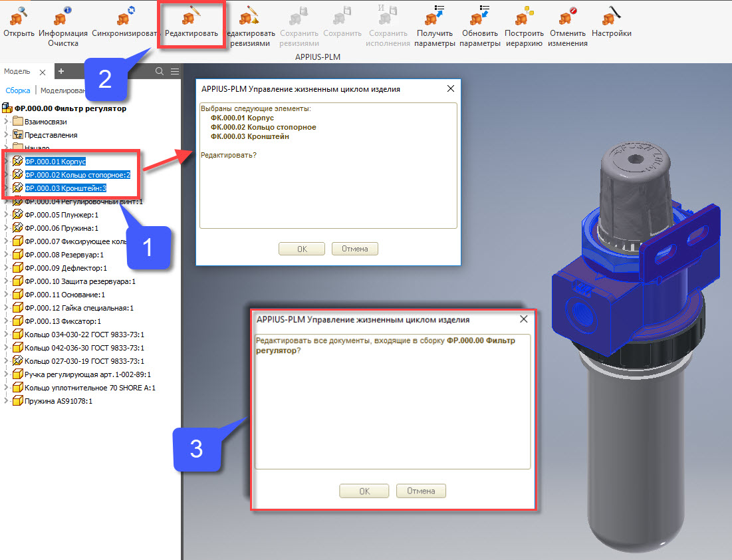Expand the ФР.000.09 Дефлектор:1 node

click(x=6, y=268)
